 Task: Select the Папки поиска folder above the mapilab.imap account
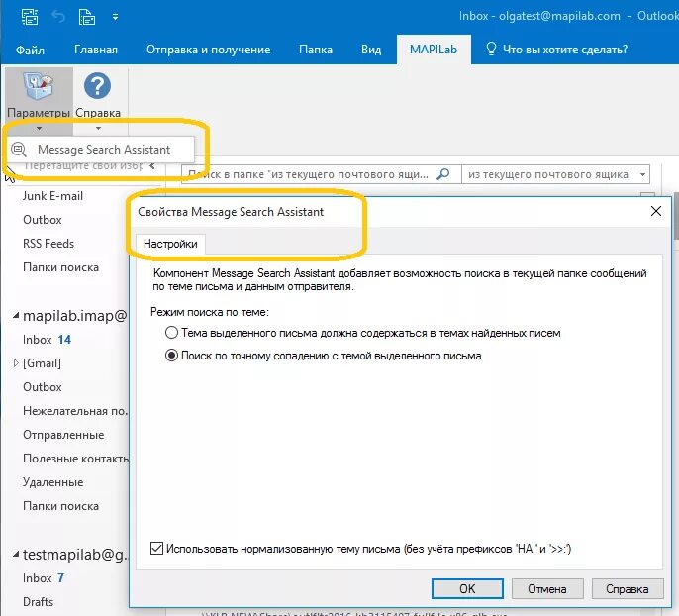(60, 267)
